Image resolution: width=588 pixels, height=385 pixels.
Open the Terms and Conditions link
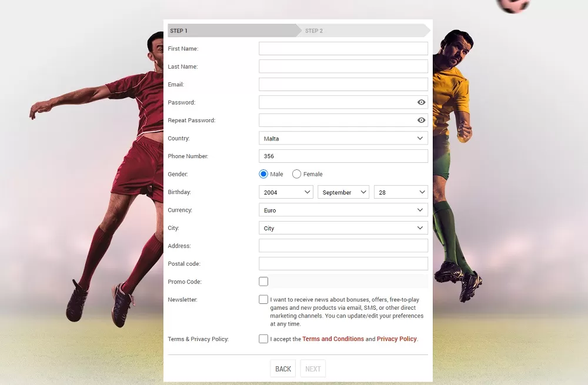click(333, 339)
